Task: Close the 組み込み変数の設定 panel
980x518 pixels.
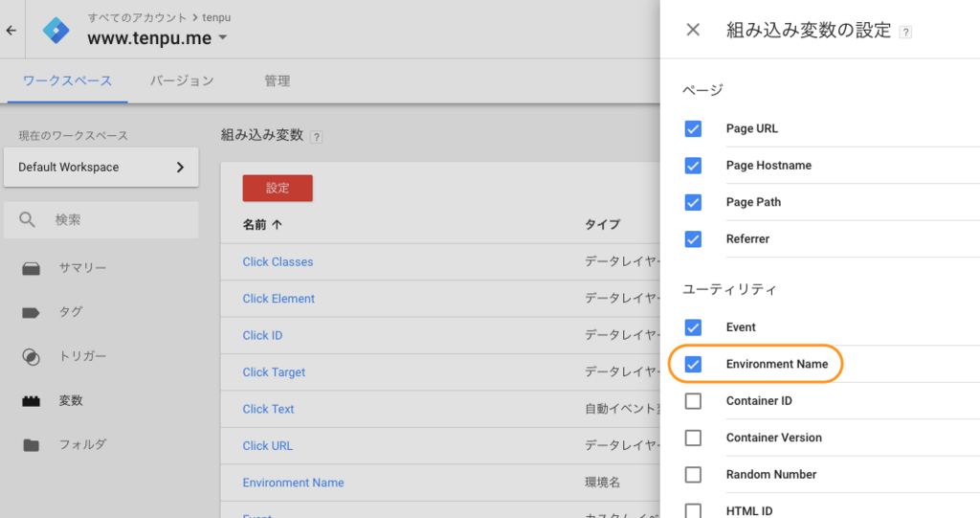Action: (x=693, y=30)
